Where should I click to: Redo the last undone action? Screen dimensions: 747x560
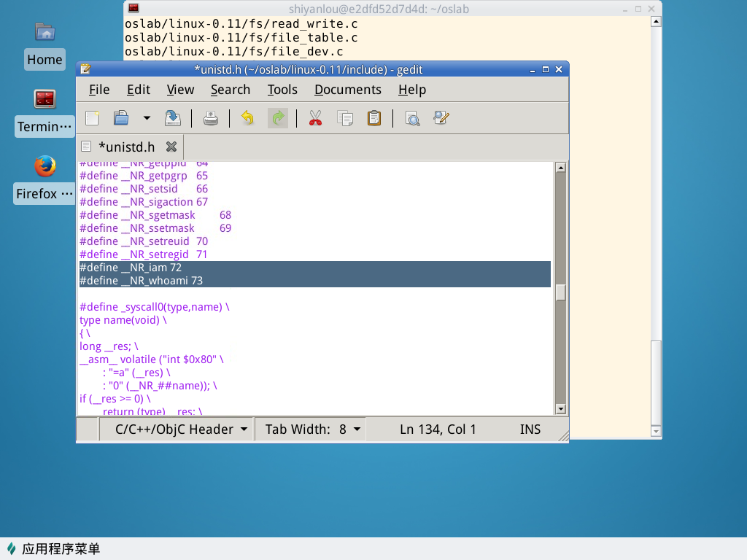tap(277, 118)
